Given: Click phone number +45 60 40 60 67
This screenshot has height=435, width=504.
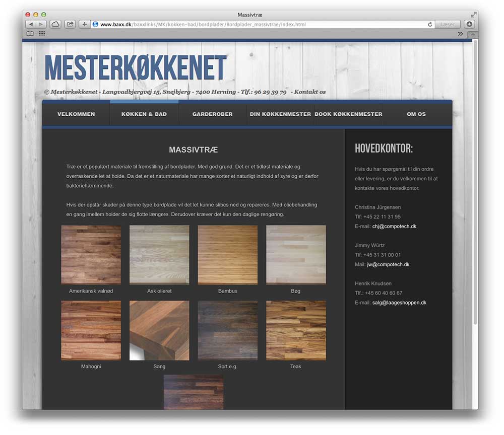Looking at the screenshot, I should [x=384, y=293].
